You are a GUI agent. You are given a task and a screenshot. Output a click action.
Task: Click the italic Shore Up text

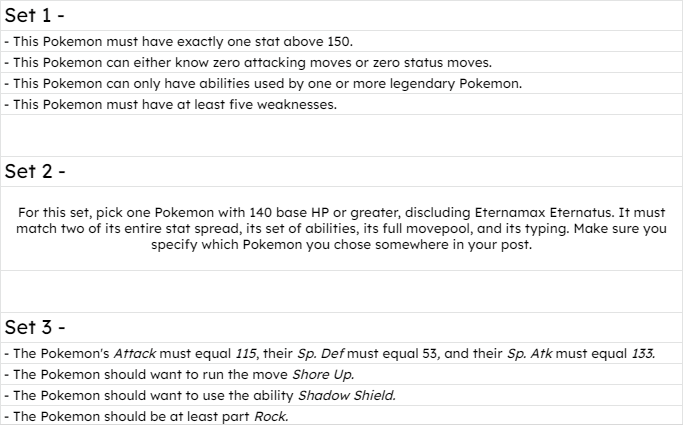[x=323, y=374]
